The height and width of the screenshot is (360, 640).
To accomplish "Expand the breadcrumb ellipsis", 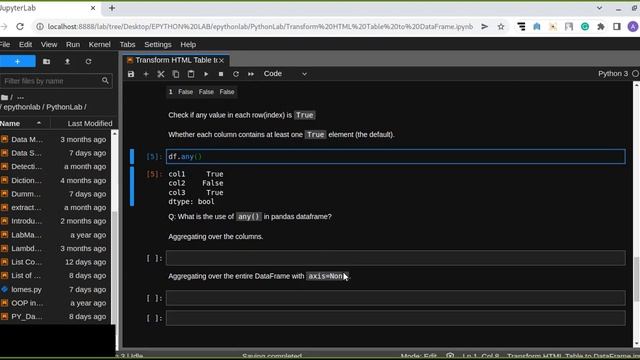I will pyautogui.click(x=20, y=97).
